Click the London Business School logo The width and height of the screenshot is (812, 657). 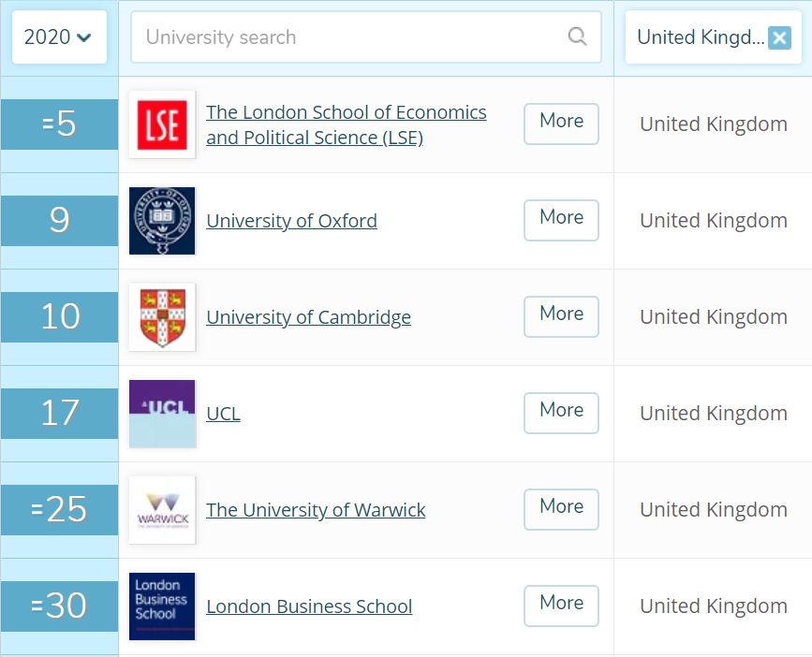(162, 606)
